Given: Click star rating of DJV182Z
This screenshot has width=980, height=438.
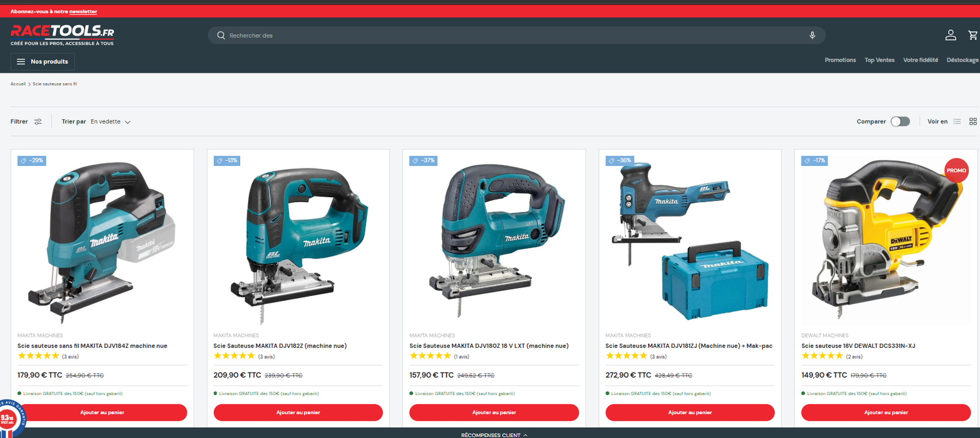Looking at the screenshot, I should 234,356.
